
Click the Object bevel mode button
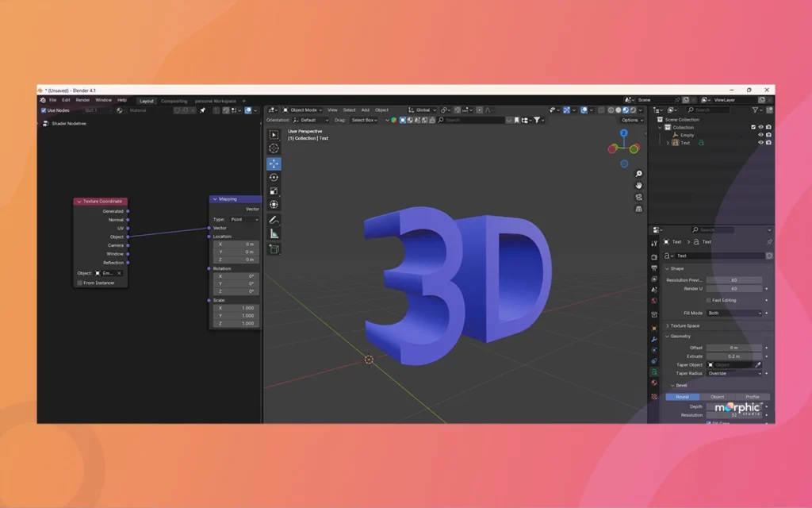(717, 397)
